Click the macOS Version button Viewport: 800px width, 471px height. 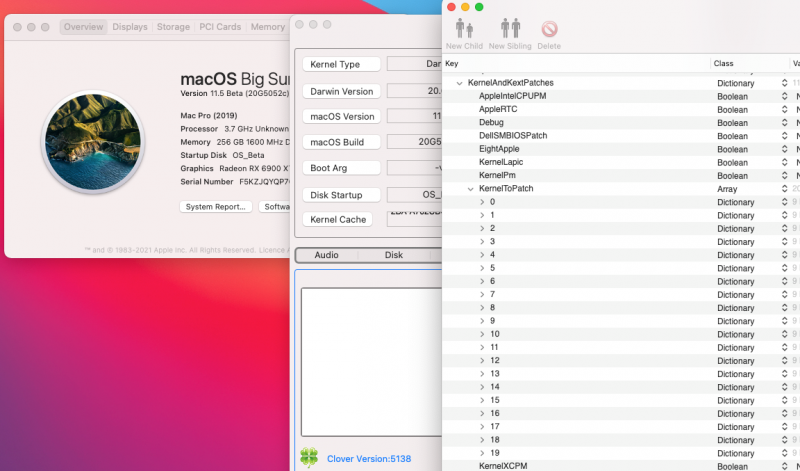click(x=341, y=116)
